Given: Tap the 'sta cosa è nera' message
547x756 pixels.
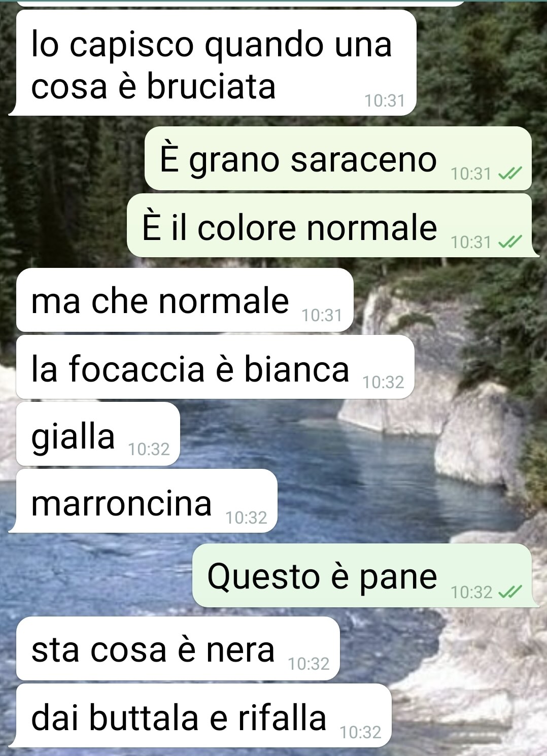Looking at the screenshot, I should click(x=178, y=649).
